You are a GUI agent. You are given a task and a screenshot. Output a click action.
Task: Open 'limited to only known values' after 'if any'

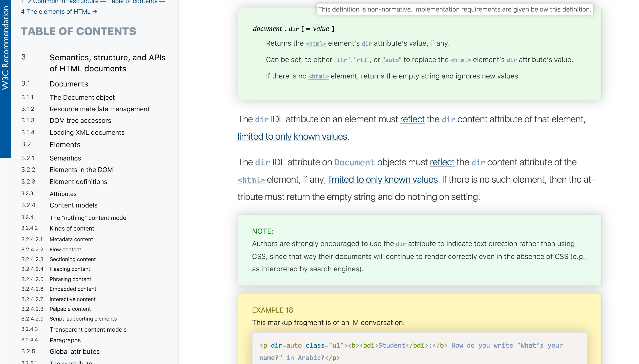[383, 180]
